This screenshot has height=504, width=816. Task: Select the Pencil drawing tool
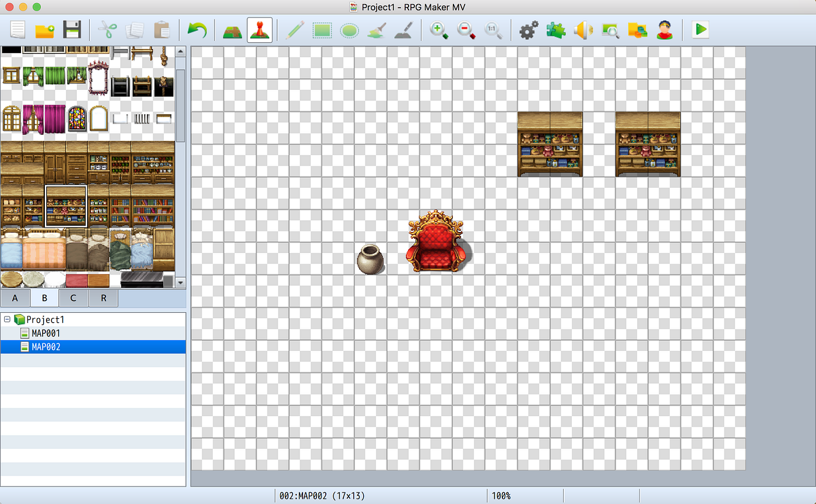[295, 30]
